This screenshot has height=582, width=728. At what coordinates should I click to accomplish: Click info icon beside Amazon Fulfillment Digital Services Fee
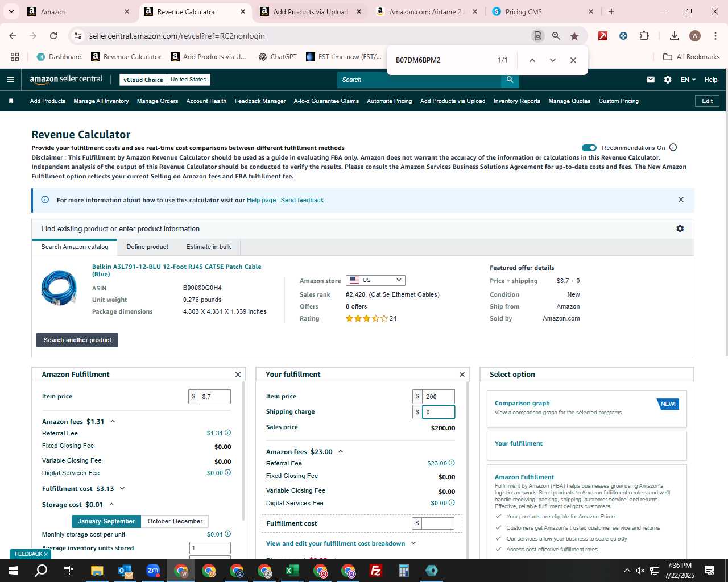[x=228, y=472]
